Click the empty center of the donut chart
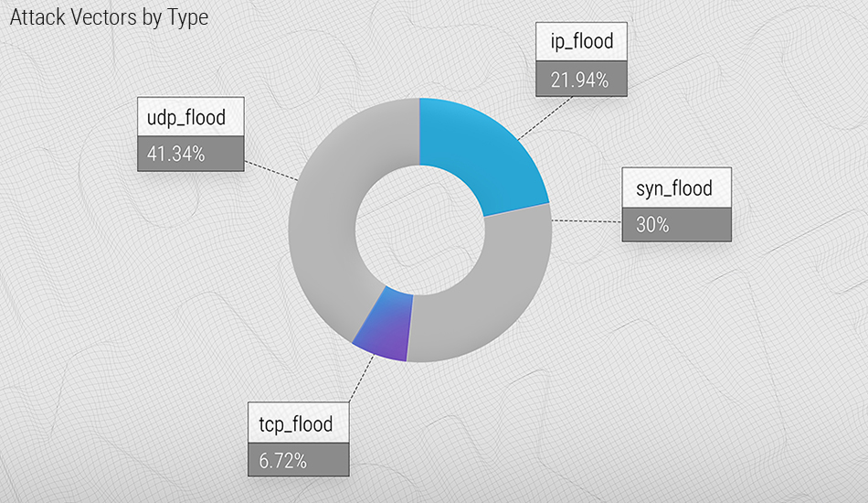Screen dimensions: 868x503 [x=419, y=230]
